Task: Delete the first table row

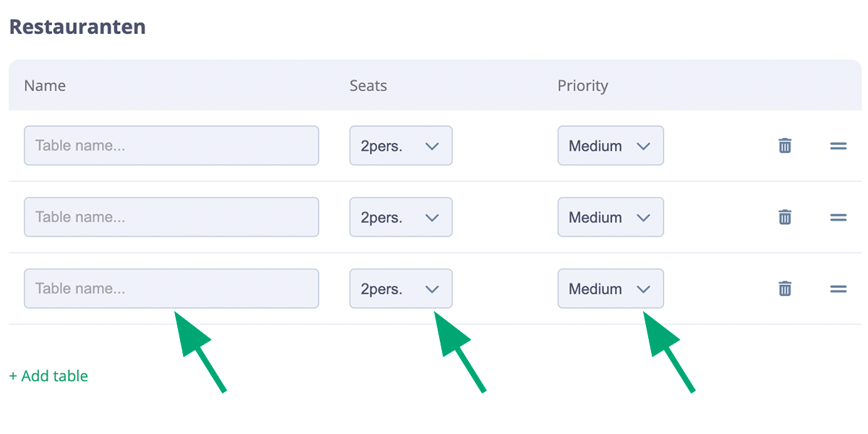Action: coord(784,145)
